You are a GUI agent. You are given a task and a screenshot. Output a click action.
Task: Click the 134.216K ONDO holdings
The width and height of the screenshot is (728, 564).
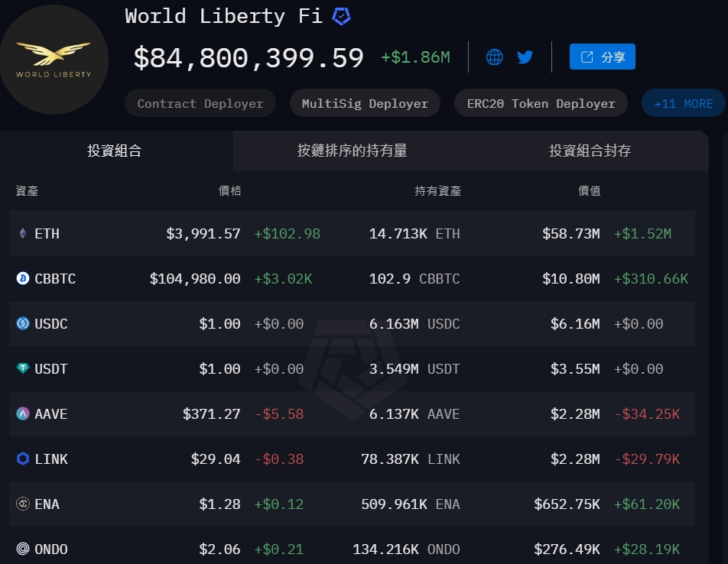(406, 549)
